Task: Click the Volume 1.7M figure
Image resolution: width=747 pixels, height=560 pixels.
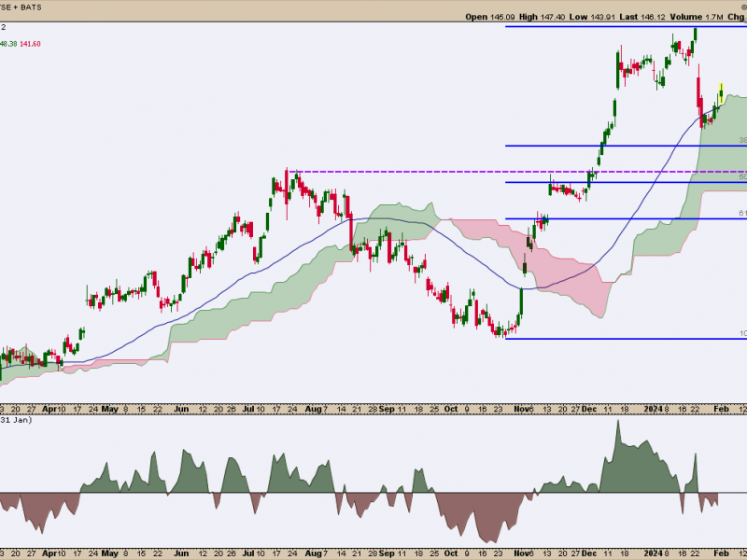Action: click(697, 17)
